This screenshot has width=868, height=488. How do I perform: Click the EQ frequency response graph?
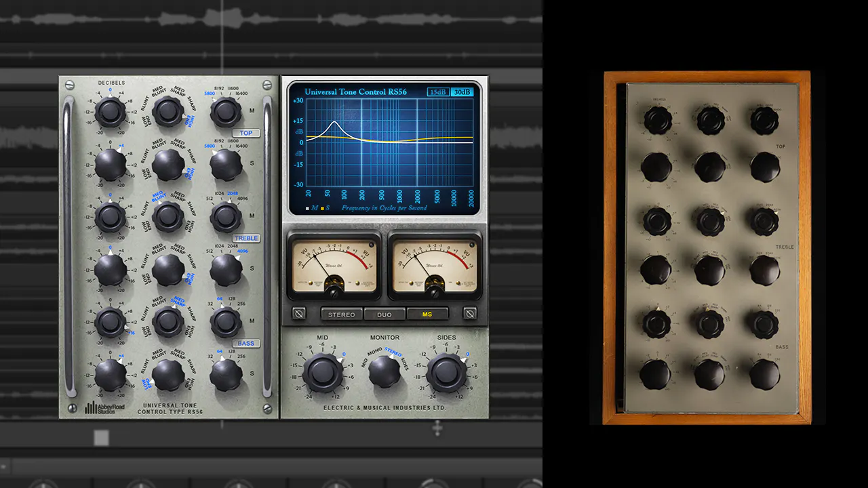389,142
